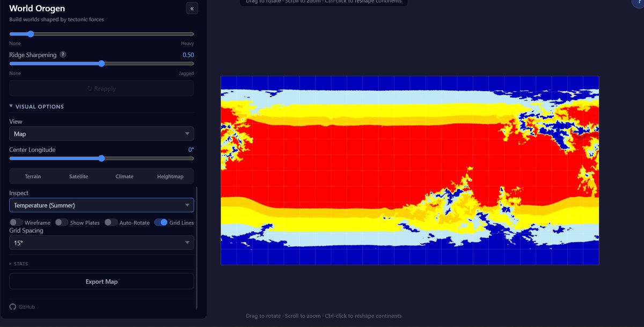The image size is (644, 327).
Task: Open the Ridge Sharpening help tooltip icon
Action: [x=63, y=55]
